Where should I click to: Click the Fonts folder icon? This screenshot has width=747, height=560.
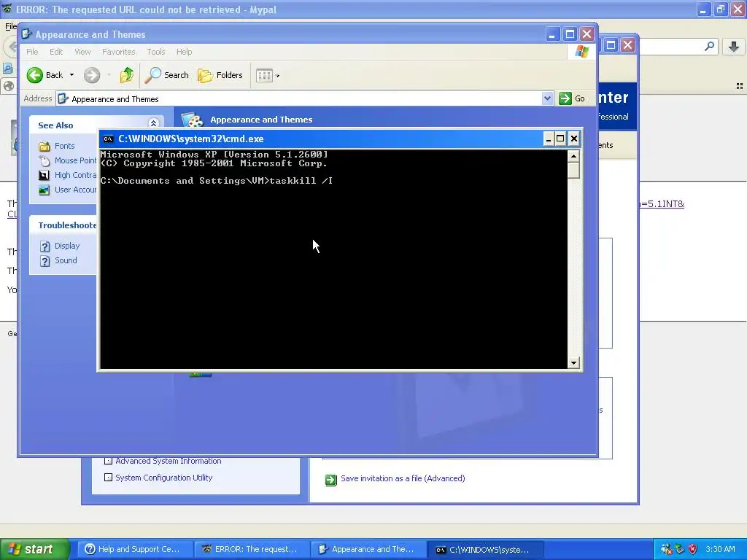point(44,146)
